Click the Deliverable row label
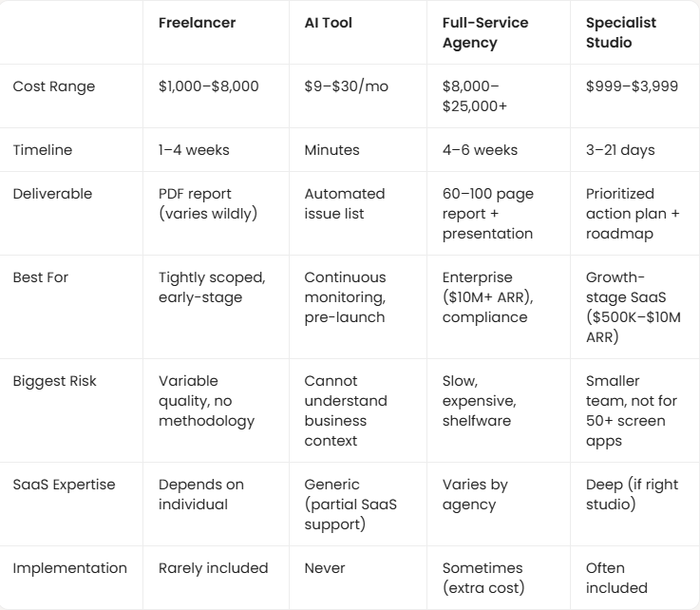The height and width of the screenshot is (610, 700). point(52,194)
